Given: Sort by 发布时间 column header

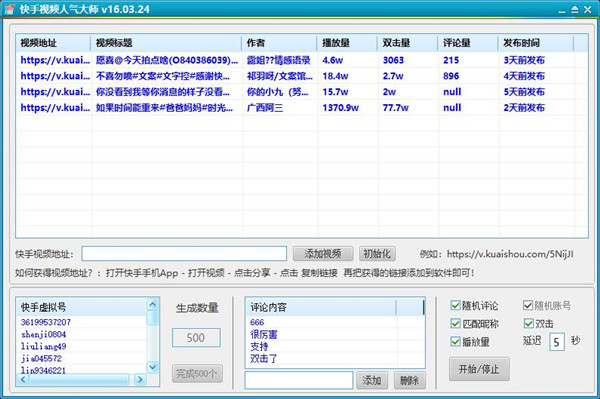Looking at the screenshot, I should (x=536, y=43).
